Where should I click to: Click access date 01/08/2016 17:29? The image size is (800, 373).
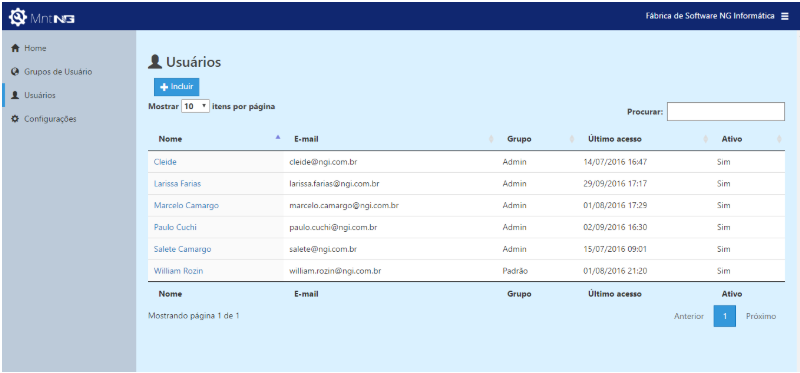tap(615, 205)
